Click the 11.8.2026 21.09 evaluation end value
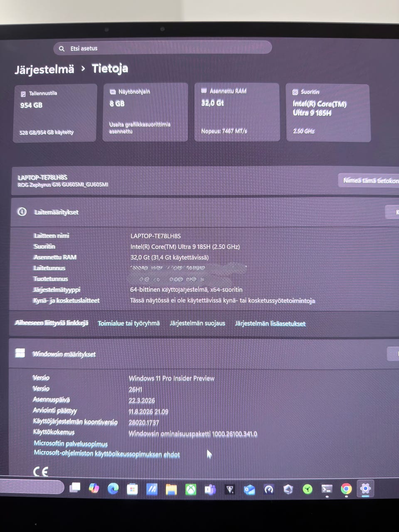Viewport: 399px width, 532px height. pyautogui.click(x=148, y=411)
